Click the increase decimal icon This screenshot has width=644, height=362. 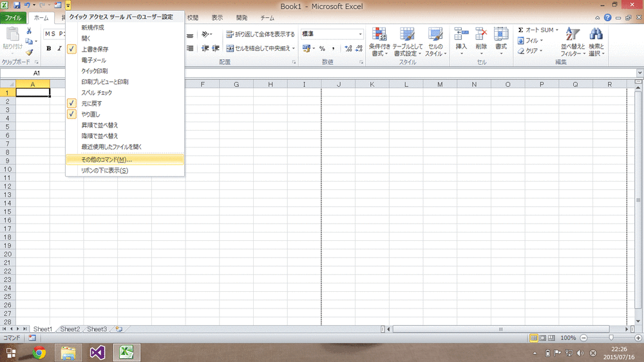click(x=348, y=48)
